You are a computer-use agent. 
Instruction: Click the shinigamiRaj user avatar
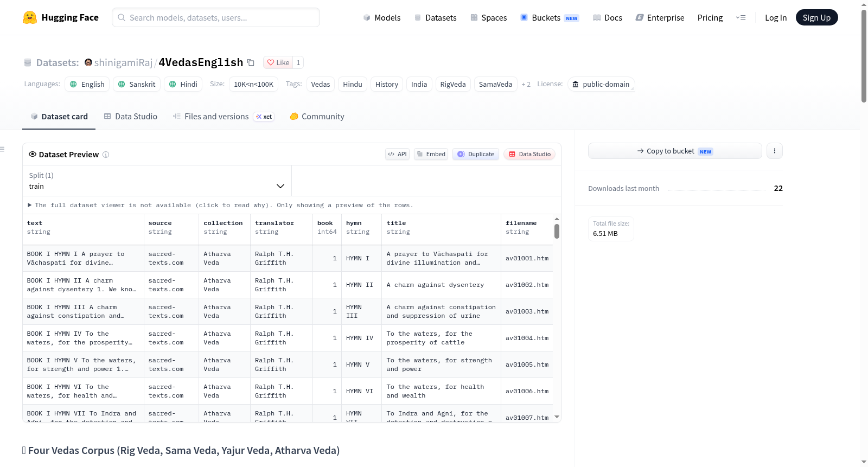(x=88, y=62)
